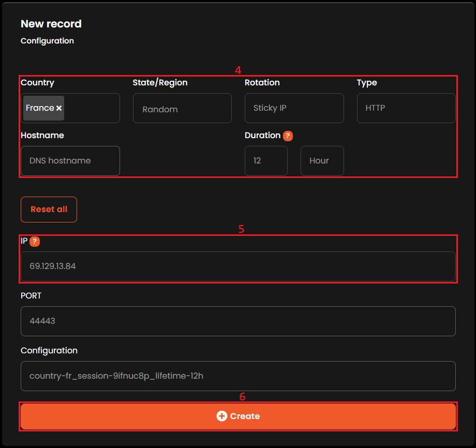Screen dimensions: 476x448
Task: Click the Duration help question mark icon
Action: [x=288, y=136]
